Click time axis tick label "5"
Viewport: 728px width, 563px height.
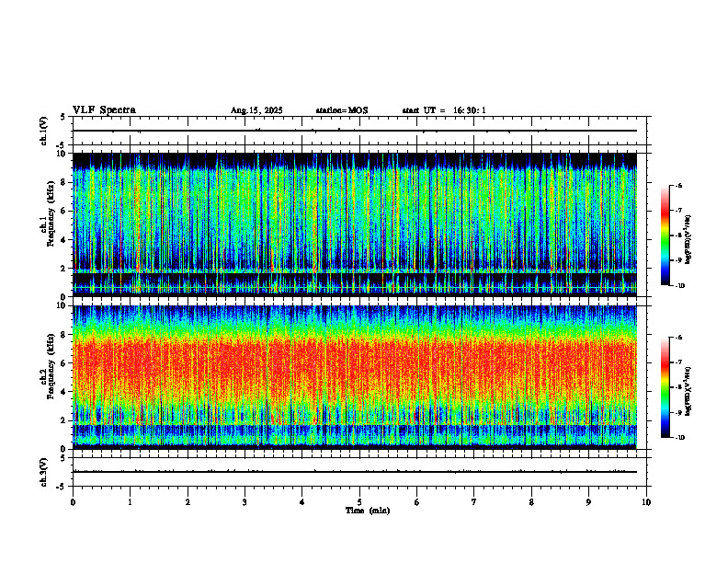tap(359, 502)
